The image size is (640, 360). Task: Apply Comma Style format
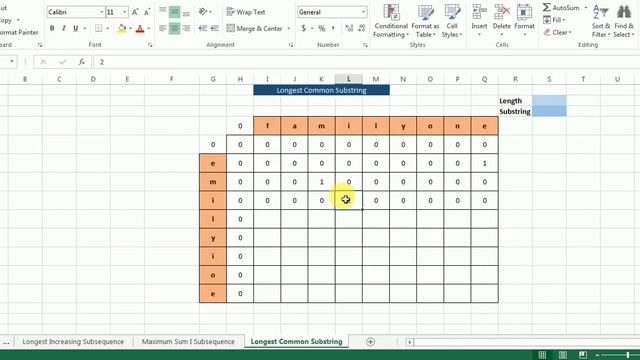[x=333, y=29]
